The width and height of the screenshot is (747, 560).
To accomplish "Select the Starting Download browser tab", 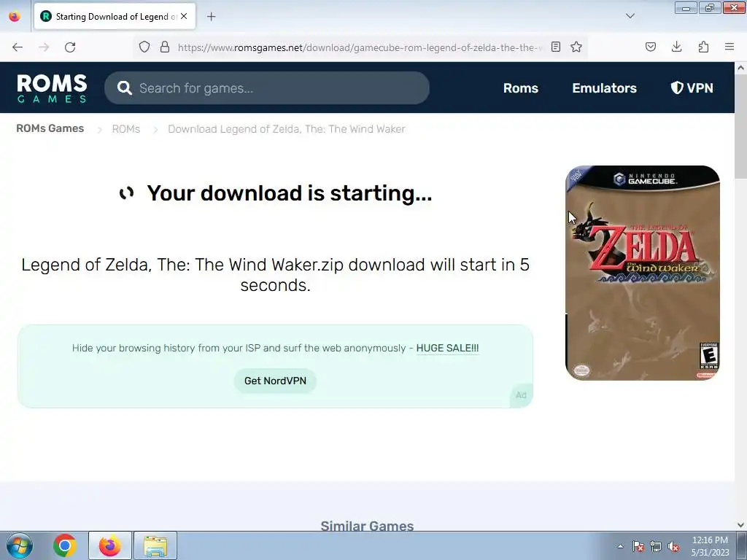I will (x=115, y=17).
